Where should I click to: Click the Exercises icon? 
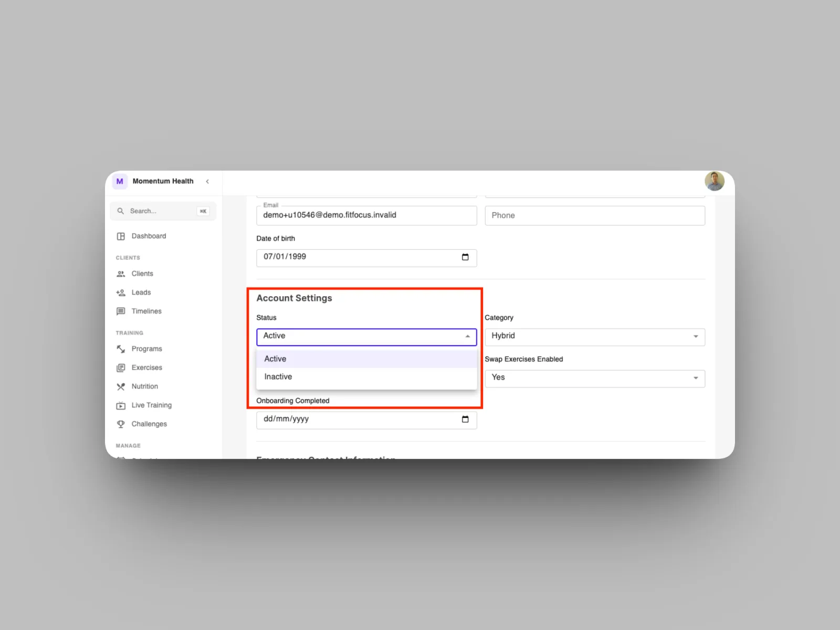coord(121,367)
